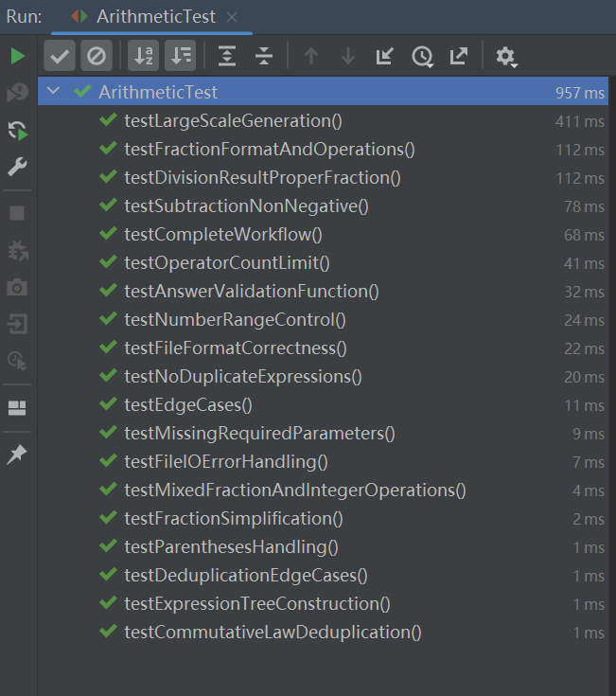
Task: Go to previous failed test arrow
Action: click(x=311, y=56)
